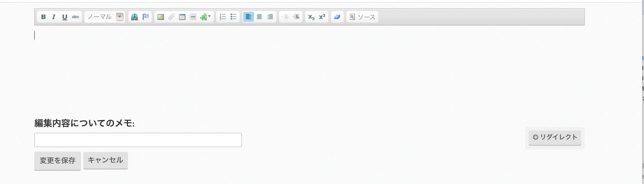644x184 pixels.
Task: Center align the text
Action: click(x=259, y=17)
